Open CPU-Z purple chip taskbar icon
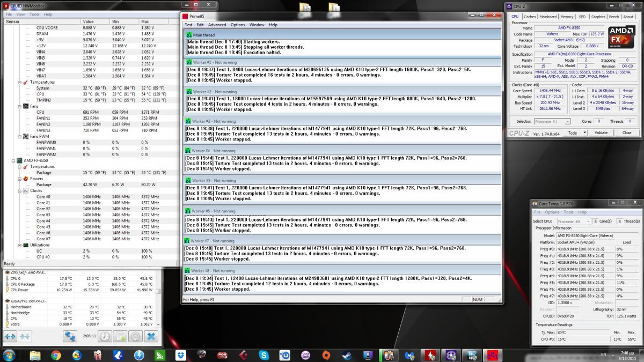The height and width of the screenshot is (362, 644). tap(450, 355)
